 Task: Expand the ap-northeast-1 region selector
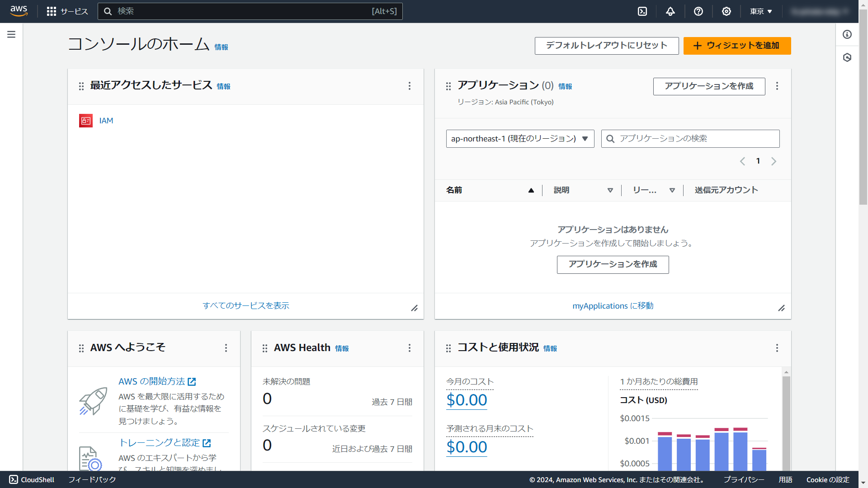[x=520, y=139]
